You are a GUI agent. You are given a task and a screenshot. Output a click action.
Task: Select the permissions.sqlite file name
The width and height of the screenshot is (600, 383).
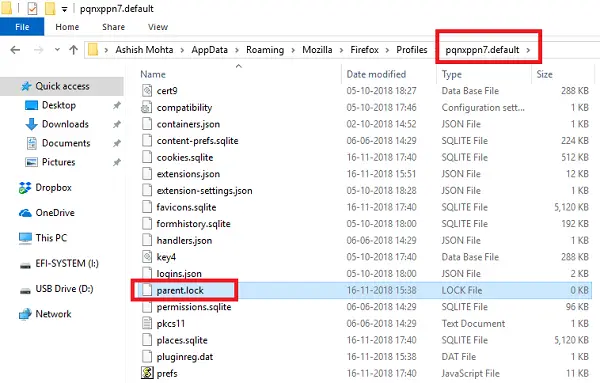(x=194, y=307)
